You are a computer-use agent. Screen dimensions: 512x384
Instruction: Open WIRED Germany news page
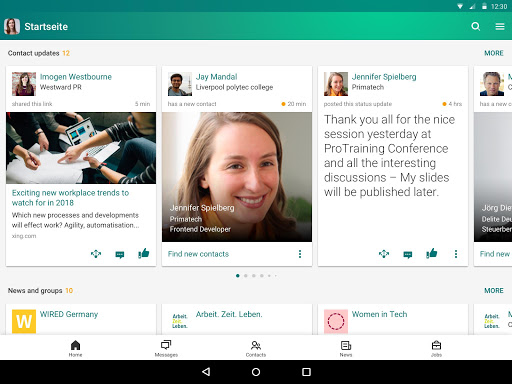click(69, 314)
